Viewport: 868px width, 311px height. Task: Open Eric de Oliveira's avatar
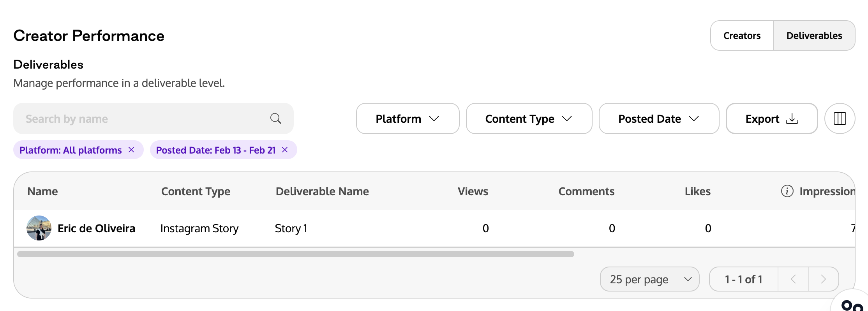tap(39, 228)
